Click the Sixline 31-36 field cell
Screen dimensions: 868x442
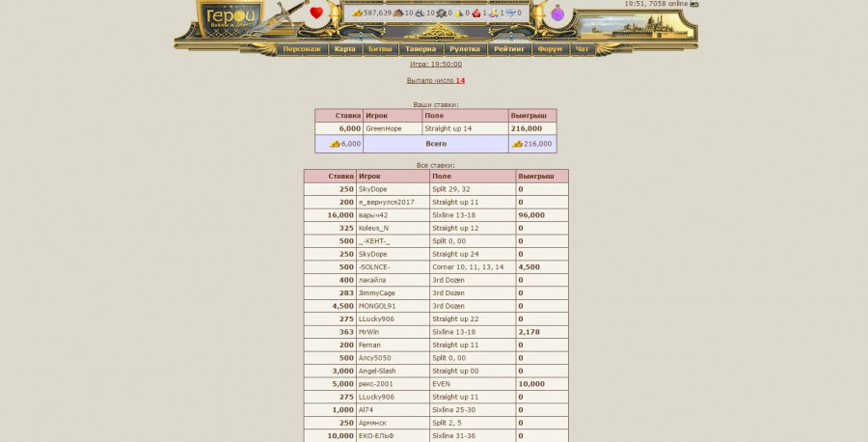[x=473, y=436]
